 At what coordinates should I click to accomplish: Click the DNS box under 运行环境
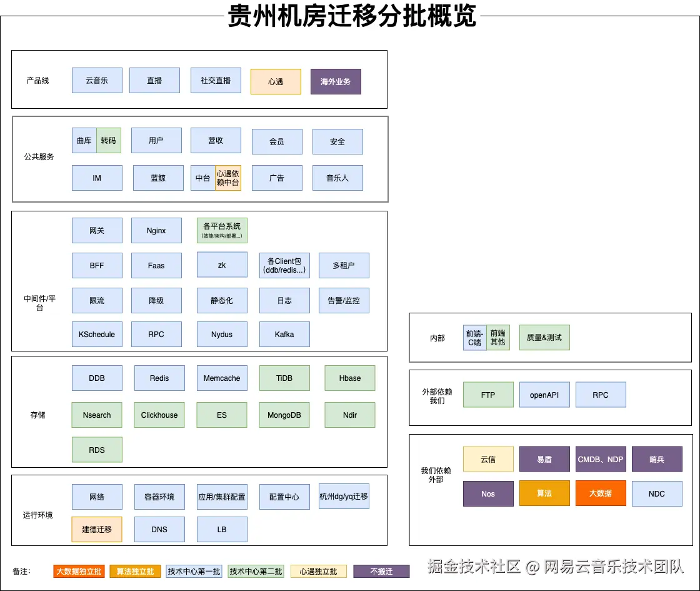[x=159, y=529]
